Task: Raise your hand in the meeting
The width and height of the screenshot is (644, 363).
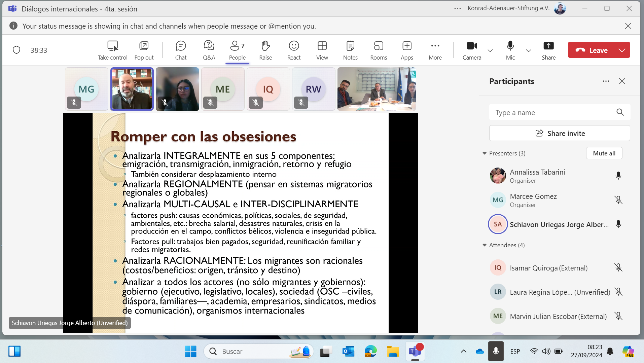Action: click(265, 50)
